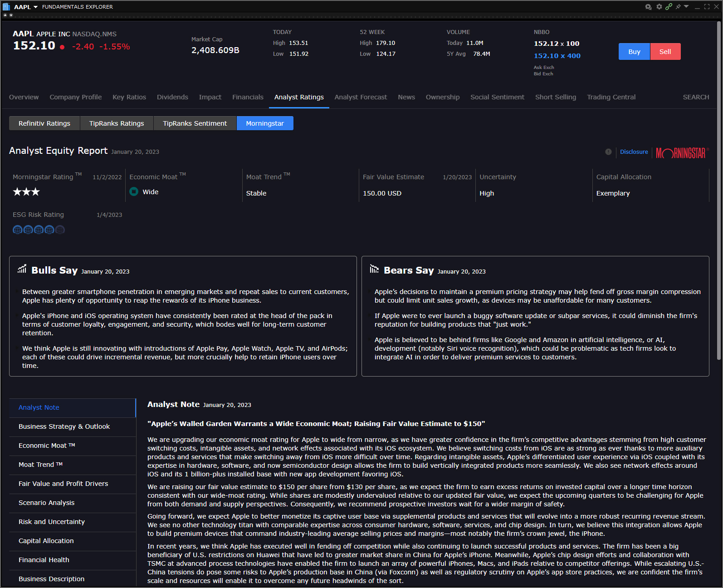The height and width of the screenshot is (588, 723).
Task: Click the blue building Fundamentals Explorer icon
Action: (6, 7)
